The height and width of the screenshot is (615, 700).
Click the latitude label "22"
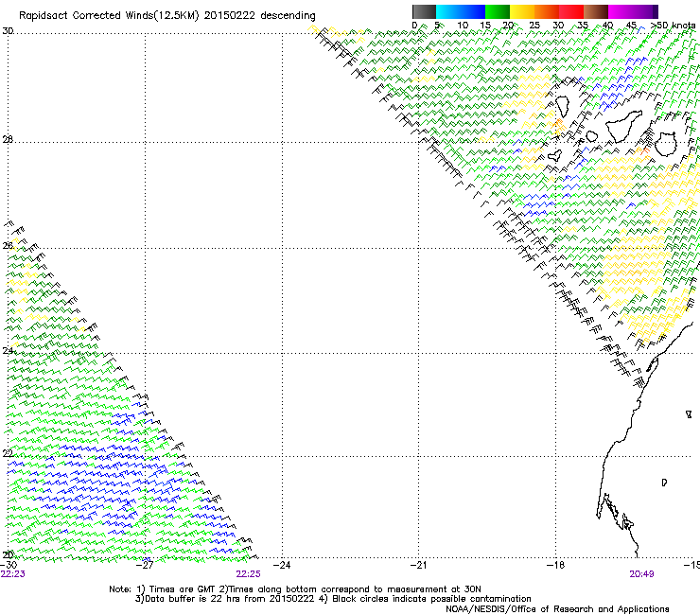pos(8,454)
